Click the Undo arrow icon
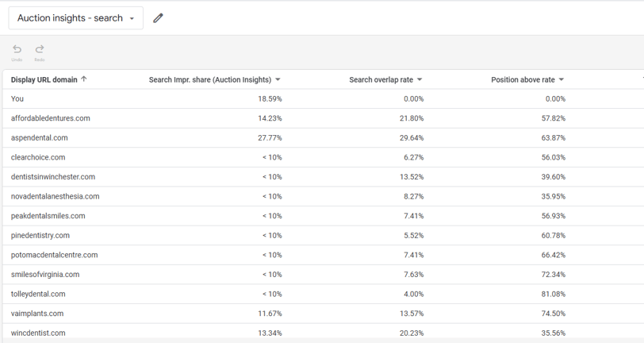644x343 pixels. (17, 49)
